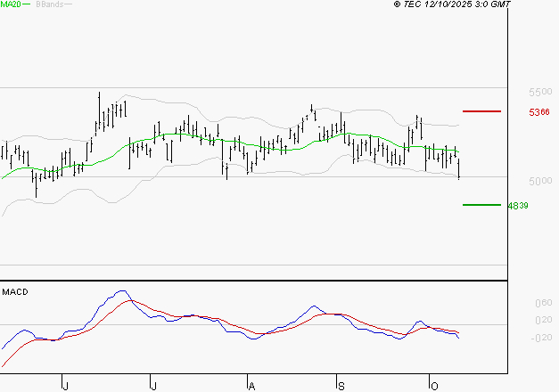
Task: Click the O month axis marker
Action: point(433,386)
